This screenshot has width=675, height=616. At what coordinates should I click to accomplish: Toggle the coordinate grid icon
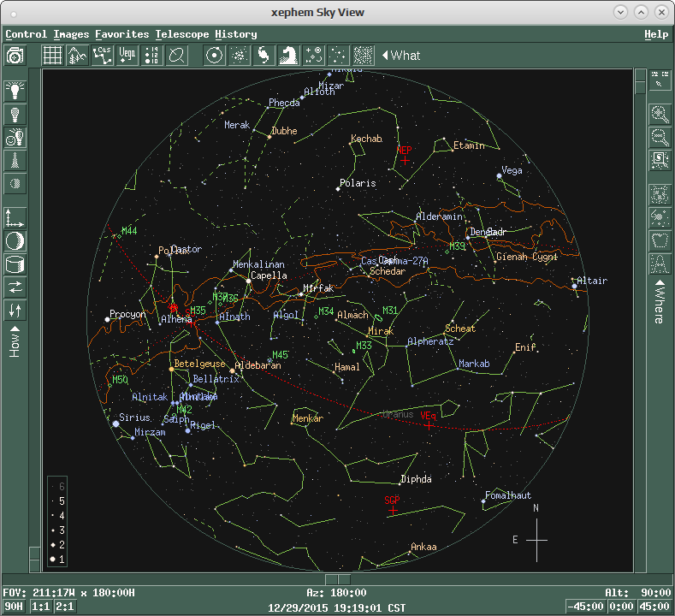(x=52, y=56)
